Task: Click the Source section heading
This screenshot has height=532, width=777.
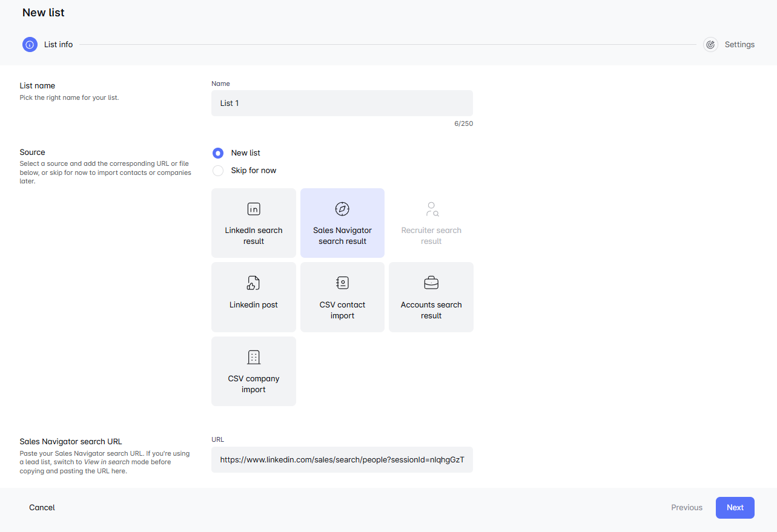Action: [x=33, y=153]
